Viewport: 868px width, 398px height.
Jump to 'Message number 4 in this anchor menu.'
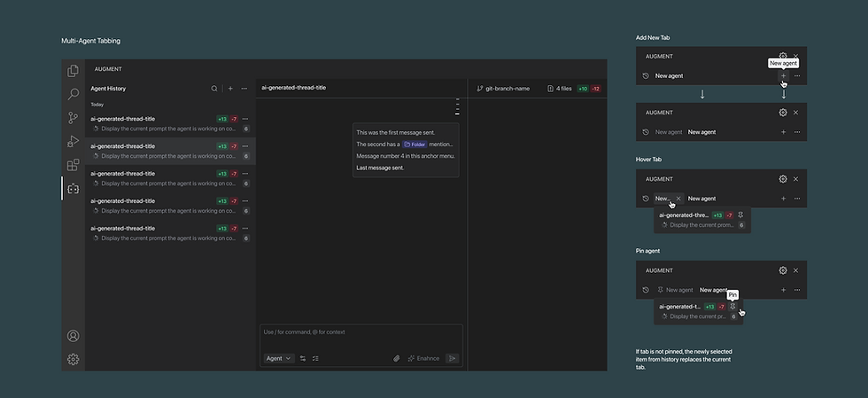[406, 156]
